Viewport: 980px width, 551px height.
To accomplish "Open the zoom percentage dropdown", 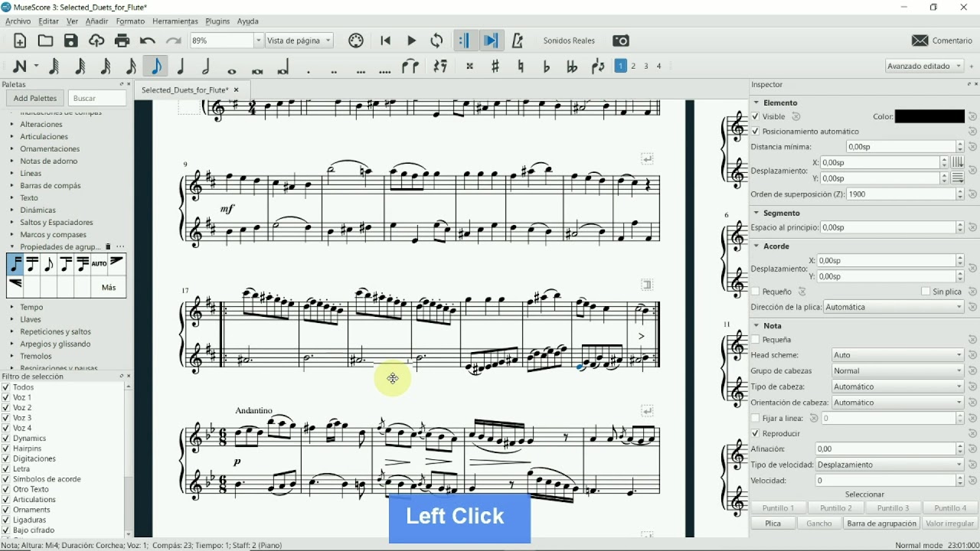I will [258, 41].
